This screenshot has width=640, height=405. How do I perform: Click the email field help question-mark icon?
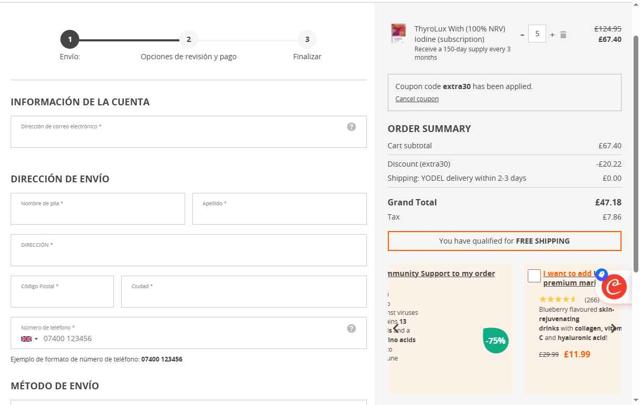click(351, 127)
